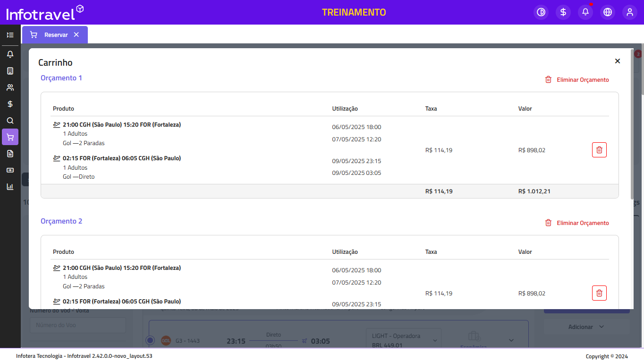Delete the flight item in Orçamento 2
The width and height of the screenshot is (644, 363).
[599, 293]
